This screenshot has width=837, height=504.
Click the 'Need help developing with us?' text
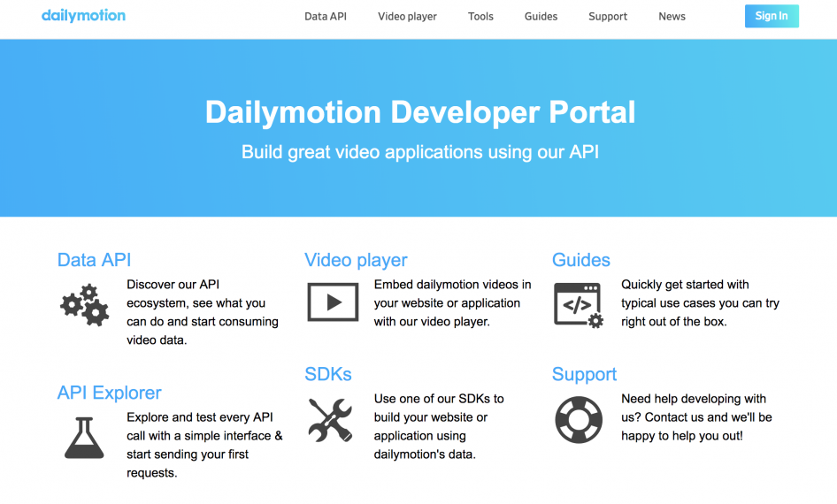[x=696, y=417]
